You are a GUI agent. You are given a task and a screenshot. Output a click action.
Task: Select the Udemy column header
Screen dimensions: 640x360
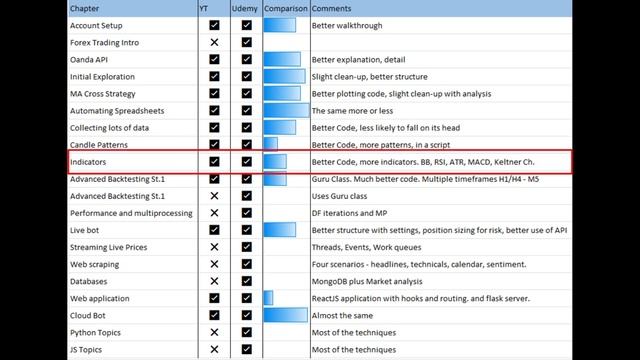[x=246, y=8]
